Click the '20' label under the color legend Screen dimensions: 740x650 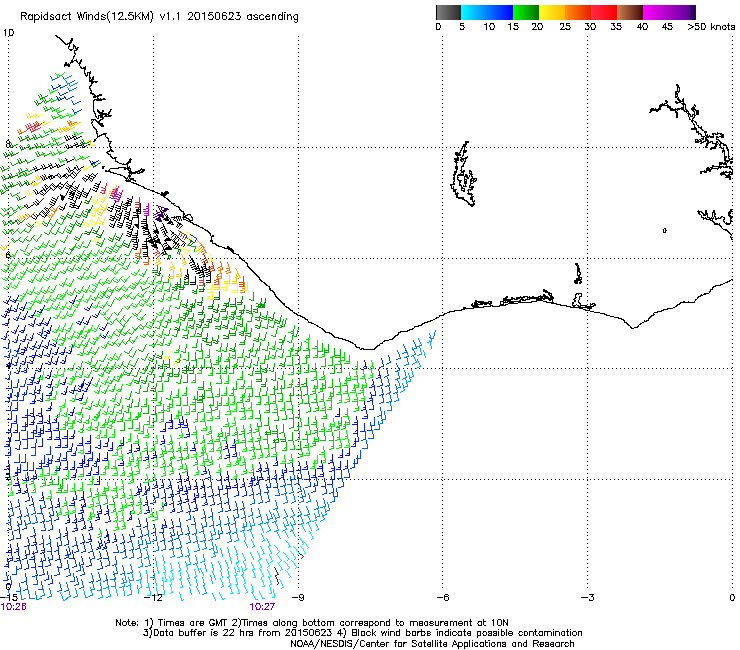pyautogui.click(x=537, y=27)
